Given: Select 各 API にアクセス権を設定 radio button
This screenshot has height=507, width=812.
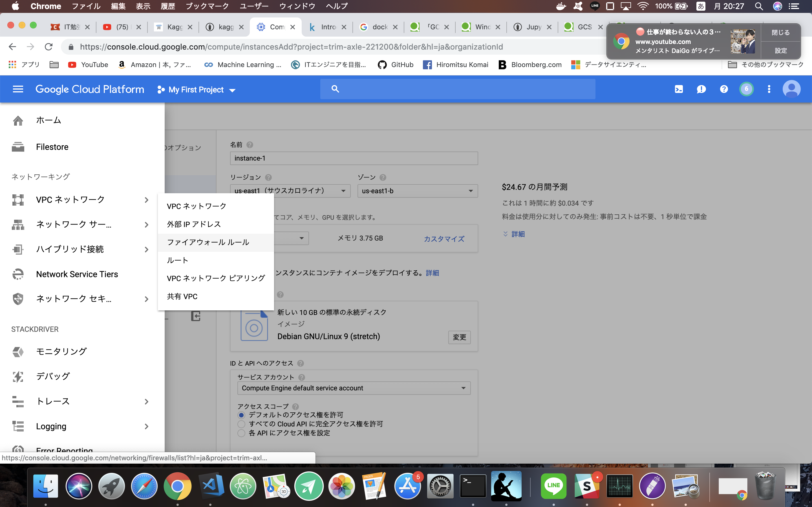Looking at the screenshot, I should pos(241,432).
